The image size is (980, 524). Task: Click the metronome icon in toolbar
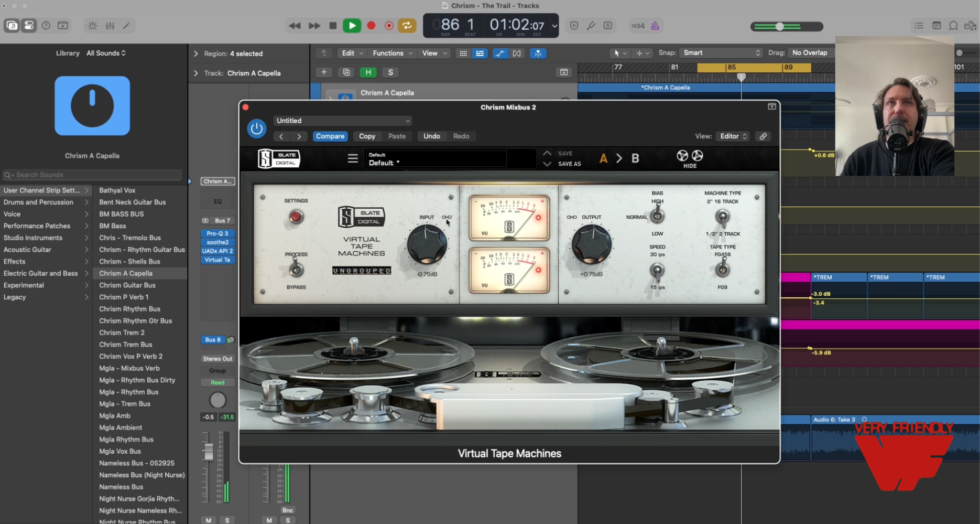click(x=655, y=25)
